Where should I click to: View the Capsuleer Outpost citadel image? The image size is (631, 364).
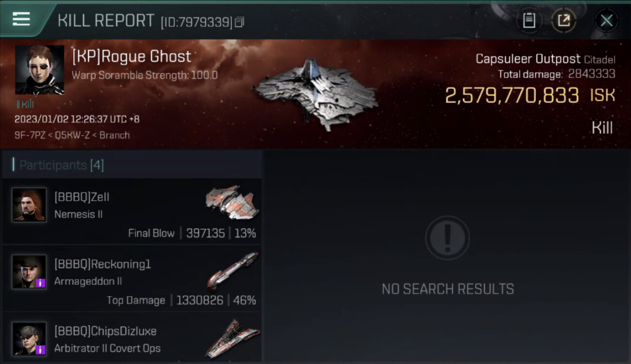[315, 94]
